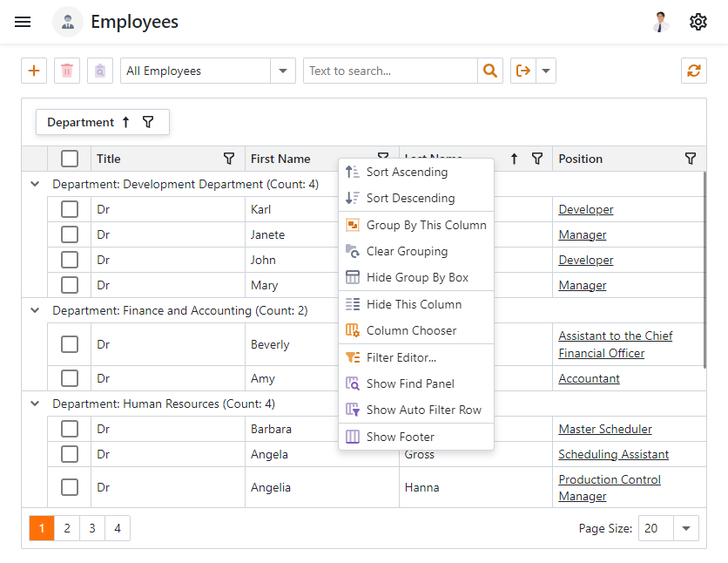The image size is (728, 563).
Task: Select Show Auto Filter Row
Action: [x=416, y=410]
